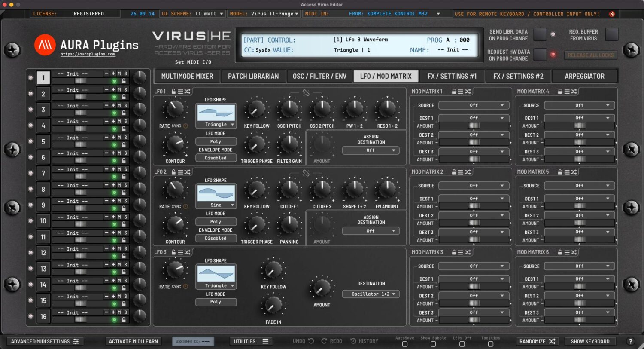Click the Mod Matrix 6 lock icon

click(x=560, y=252)
